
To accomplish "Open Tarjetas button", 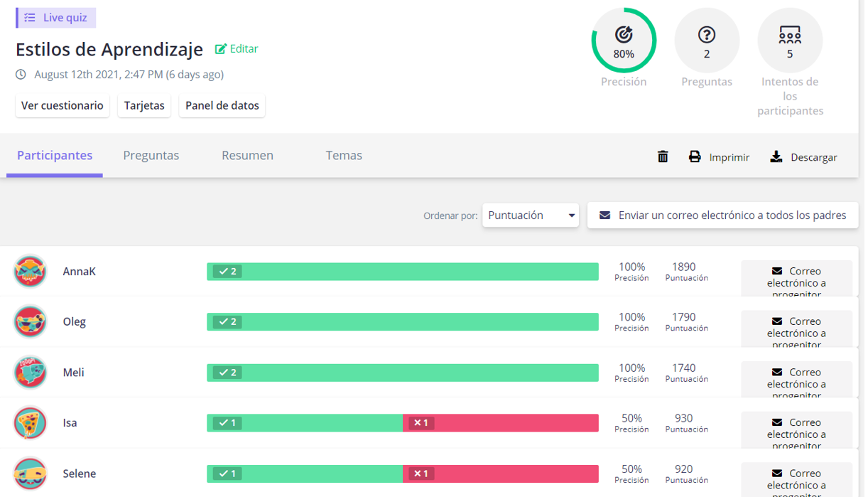I will tap(144, 105).
